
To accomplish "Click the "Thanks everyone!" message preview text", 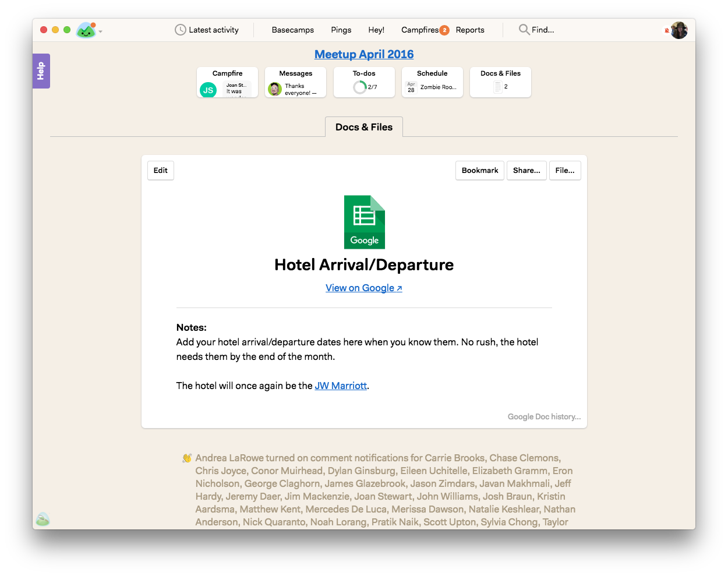I will point(301,89).
